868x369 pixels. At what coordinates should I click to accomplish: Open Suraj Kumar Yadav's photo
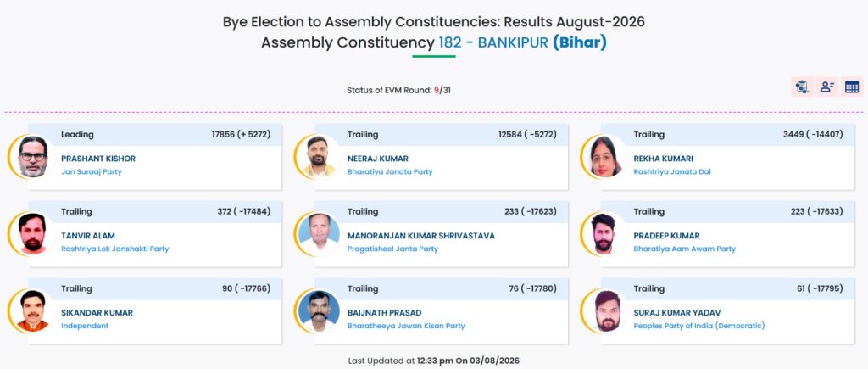tap(605, 310)
